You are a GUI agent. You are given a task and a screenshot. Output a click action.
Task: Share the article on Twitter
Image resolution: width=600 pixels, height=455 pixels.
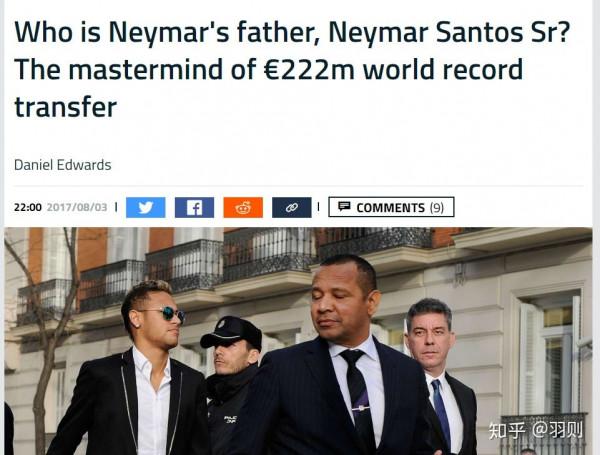[145, 207]
